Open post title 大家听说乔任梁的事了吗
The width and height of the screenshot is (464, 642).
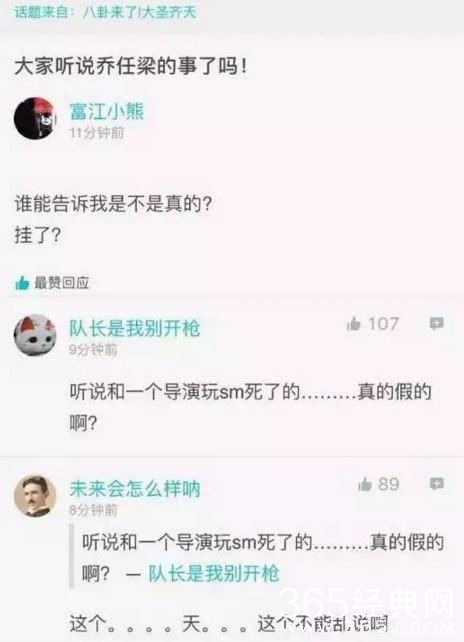[x=131, y=67]
